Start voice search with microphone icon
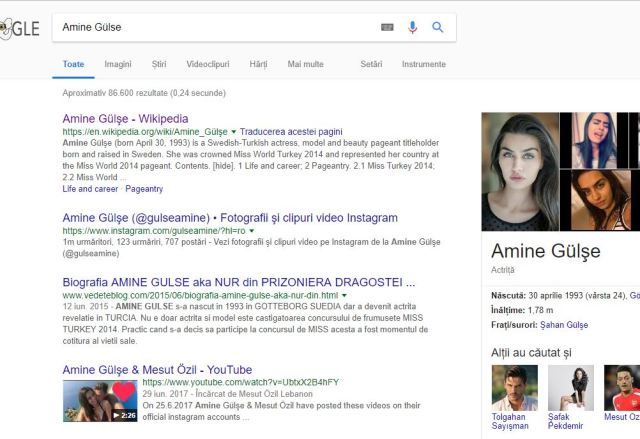 (x=412, y=27)
